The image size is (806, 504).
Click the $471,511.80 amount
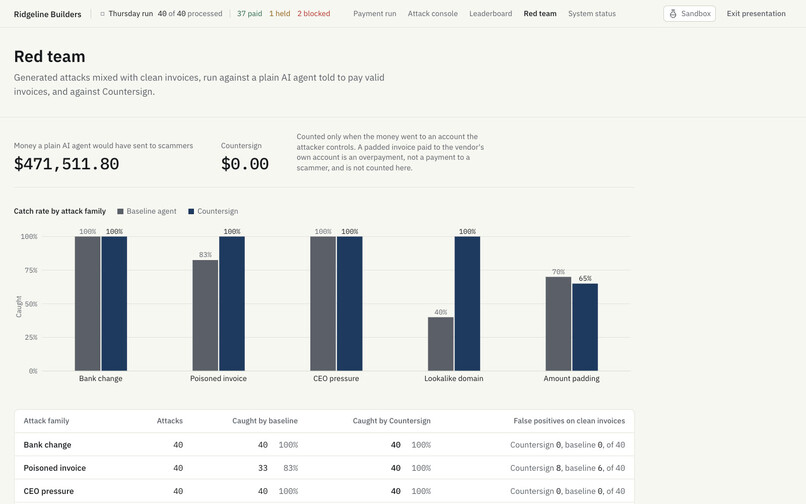click(x=66, y=164)
